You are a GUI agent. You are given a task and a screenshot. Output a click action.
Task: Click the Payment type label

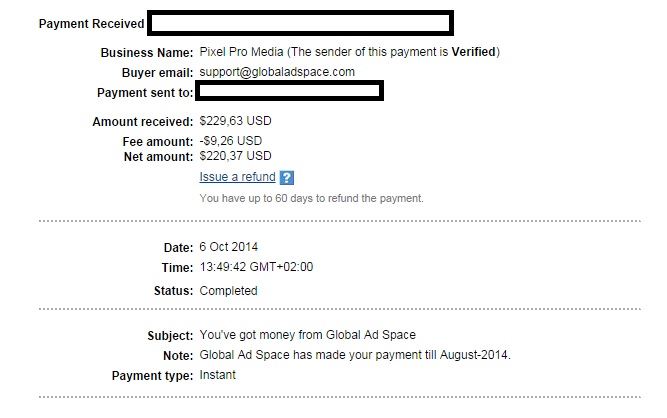(152, 376)
